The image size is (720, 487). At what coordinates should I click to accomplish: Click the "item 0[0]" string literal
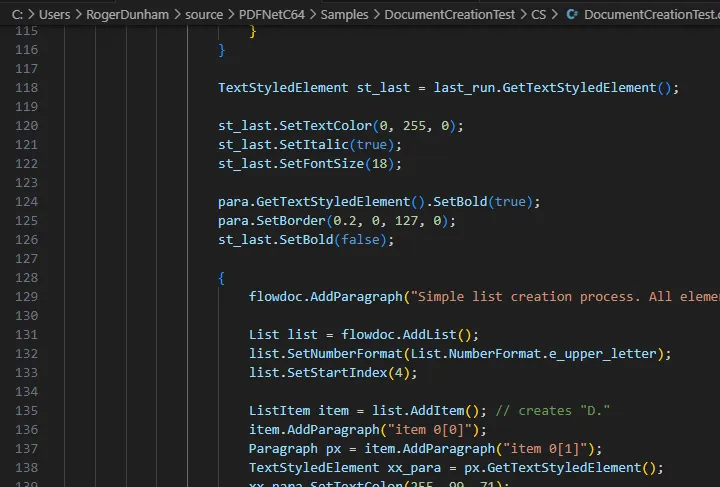[429, 430]
